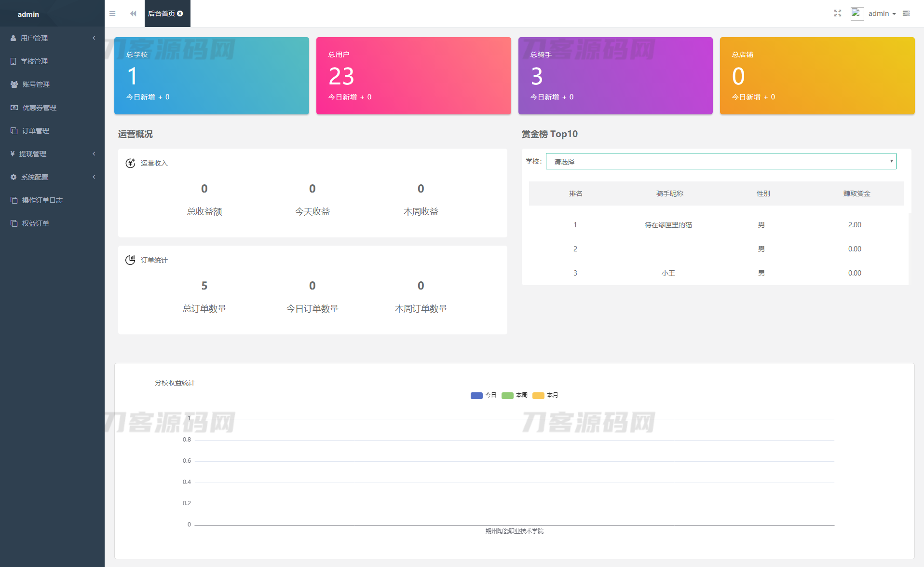
Task: Click the double-arrow tabs back icon
Action: 133,14
